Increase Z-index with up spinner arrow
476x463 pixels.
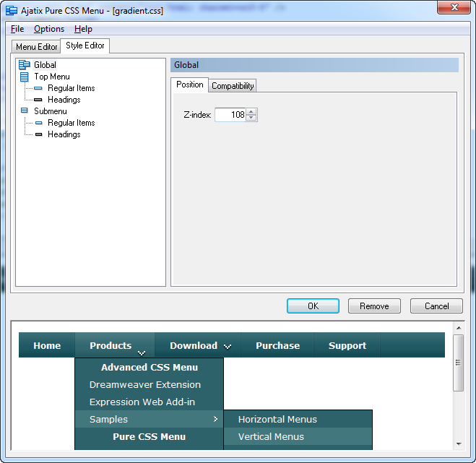pyautogui.click(x=251, y=112)
